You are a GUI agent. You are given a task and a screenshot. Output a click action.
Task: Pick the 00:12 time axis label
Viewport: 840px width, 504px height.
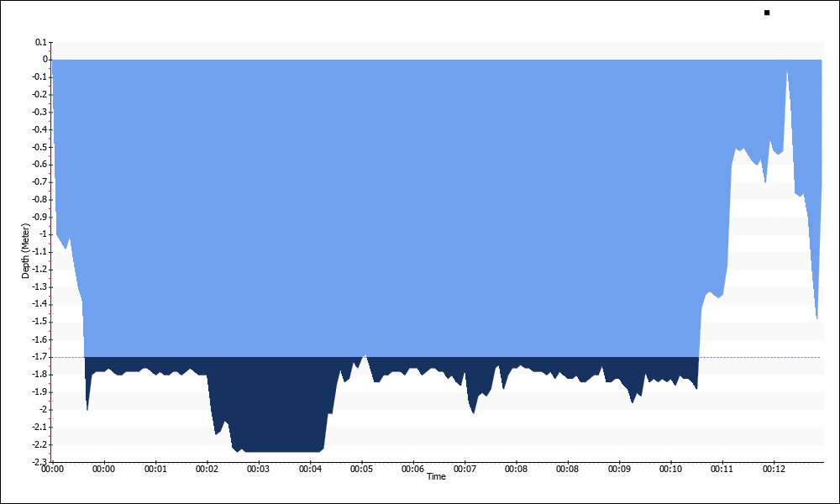(x=774, y=470)
